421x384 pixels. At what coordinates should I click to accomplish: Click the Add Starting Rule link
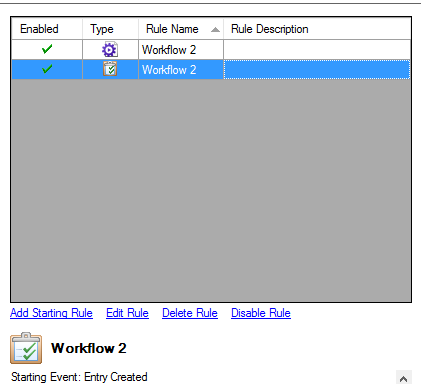pyautogui.click(x=51, y=313)
